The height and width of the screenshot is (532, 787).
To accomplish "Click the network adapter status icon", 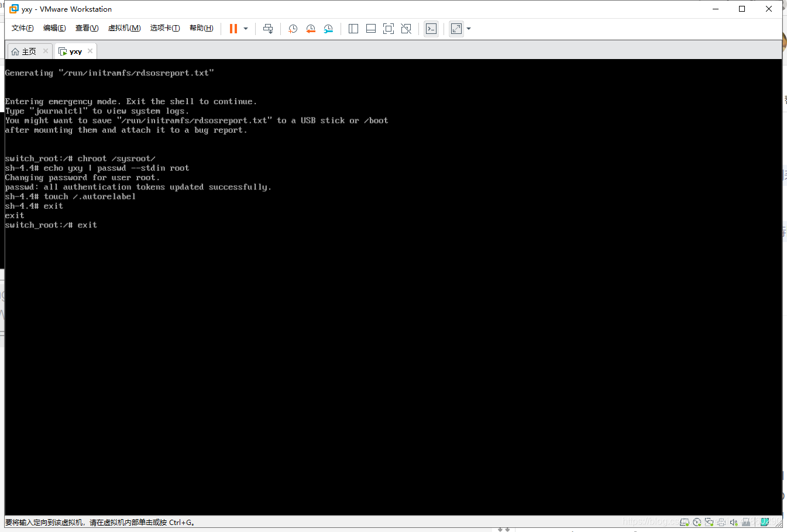I will 709,522.
